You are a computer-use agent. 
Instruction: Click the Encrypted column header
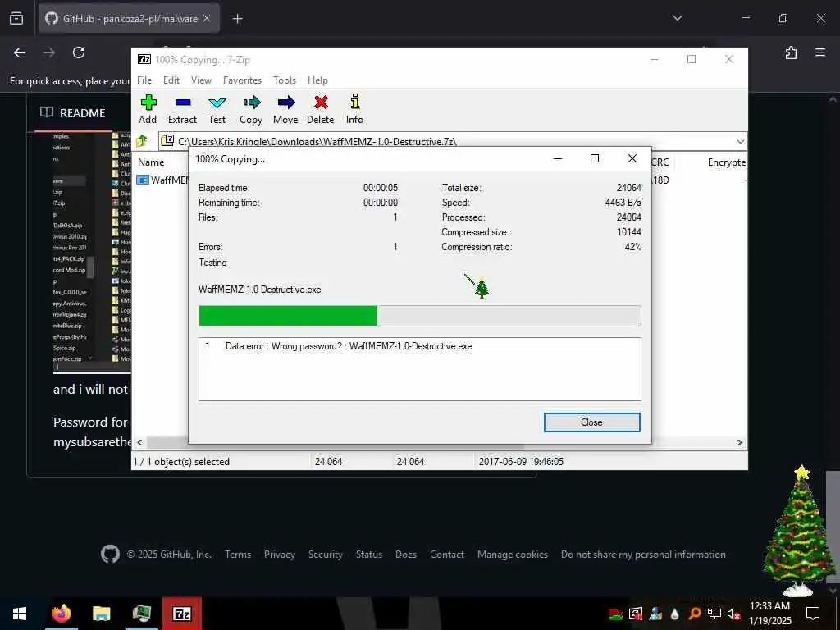pyautogui.click(x=727, y=162)
